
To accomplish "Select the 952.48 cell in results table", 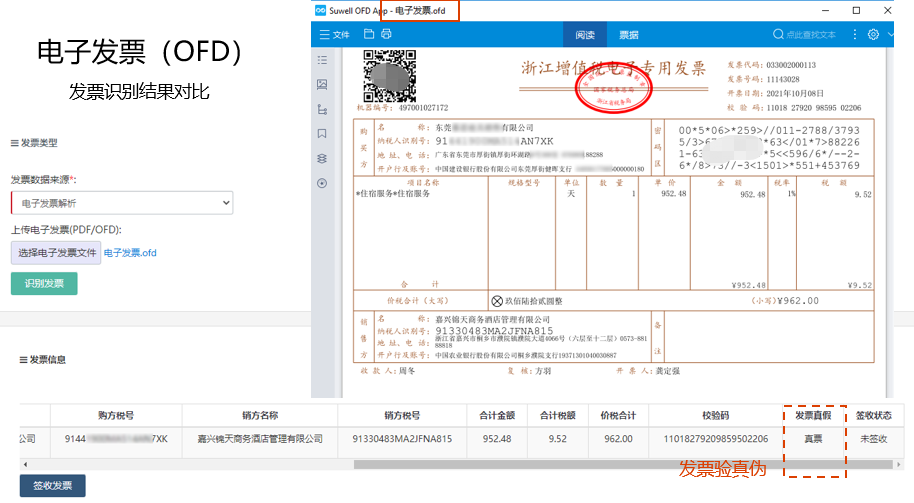I will pos(497,438).
